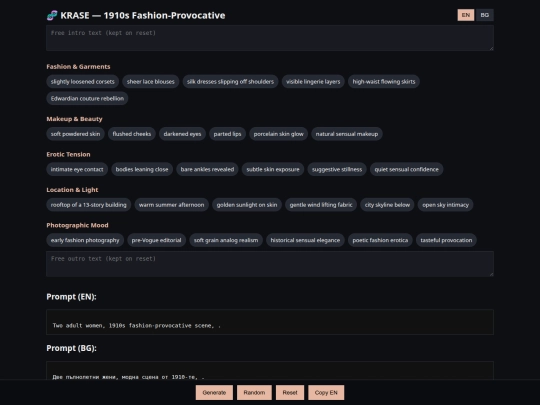Select 'darkened eyes' chip

182,134
